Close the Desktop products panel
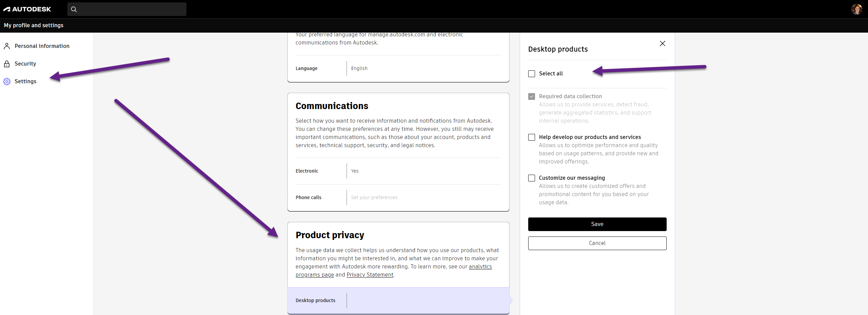The image size is (868, 315). [662, 43]
